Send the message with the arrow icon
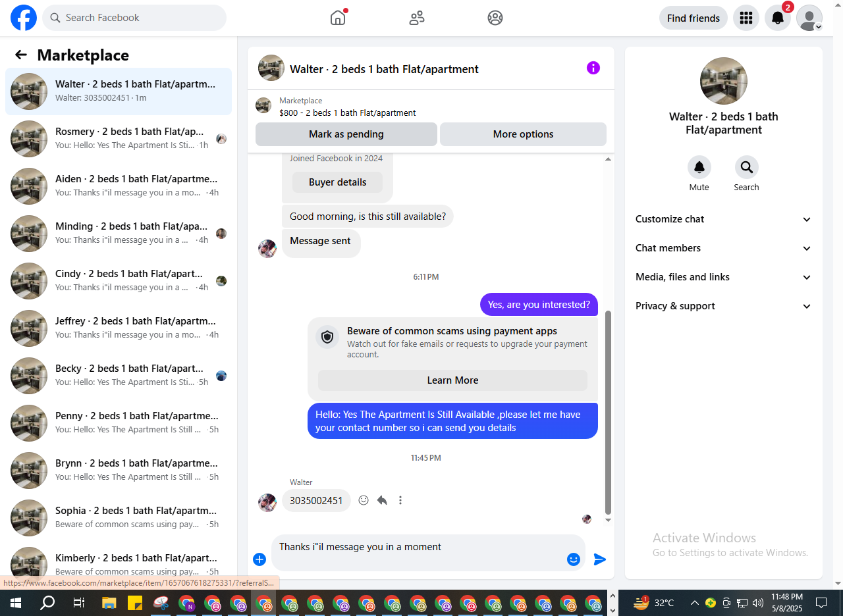This screenshot has height=616, width=843. pyautogui.click(x=600, y=559)
